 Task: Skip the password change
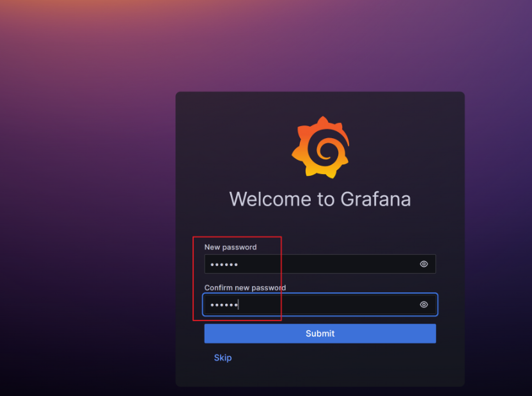(x=223, y=358)
